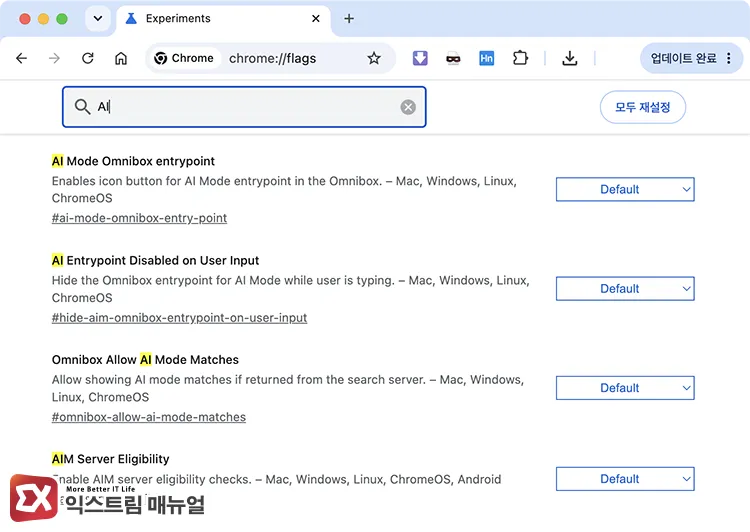Click the 'Allow showing AI mode matches' description

287,388
